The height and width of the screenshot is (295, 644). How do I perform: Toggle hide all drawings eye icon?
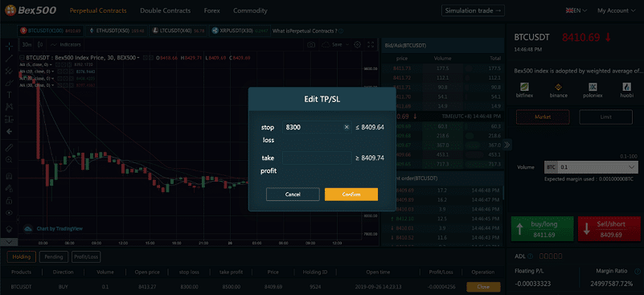tap(10, 213)
